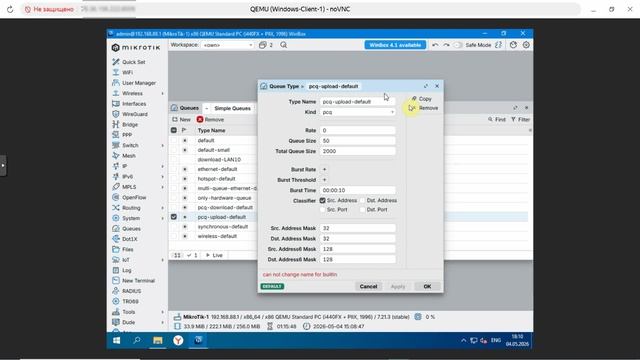Click the Copy icon in Queue Type dialog

[414, 99]
